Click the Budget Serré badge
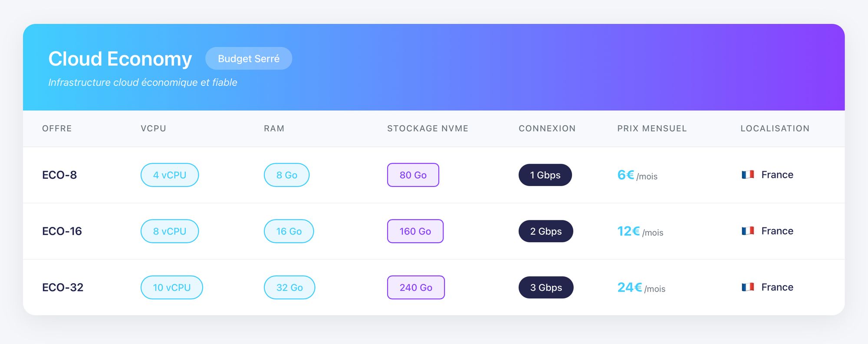868x344 pixels. (x=249, y=59)
